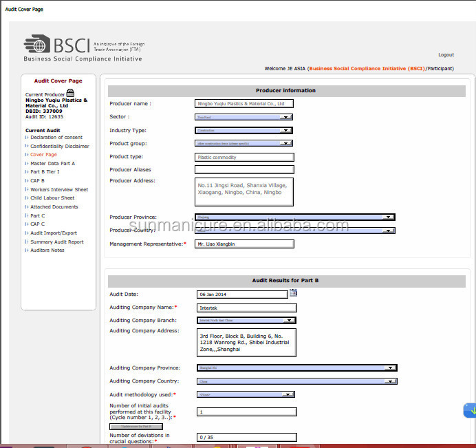Open CAP C section

click(37, 224)
